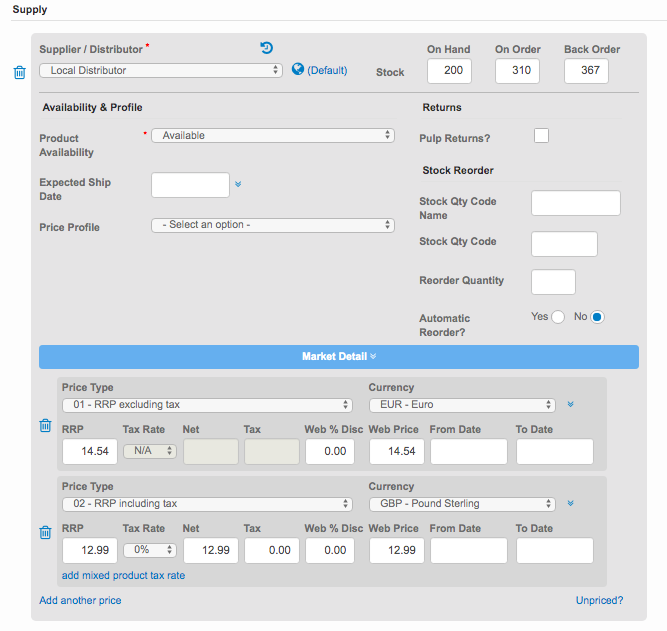The height and width of the screenshot is (631, 667).
Task: Open the Price Profile select dropdown
Action: [273, 225]
